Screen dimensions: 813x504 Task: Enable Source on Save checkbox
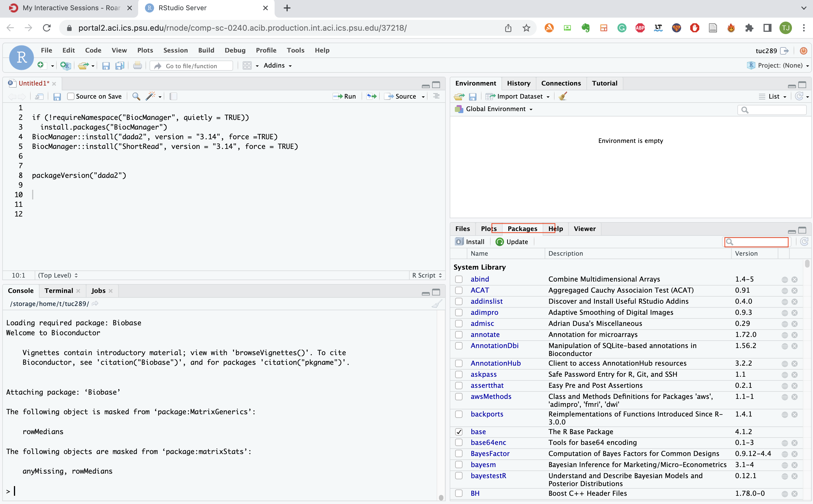coord(71,96)
